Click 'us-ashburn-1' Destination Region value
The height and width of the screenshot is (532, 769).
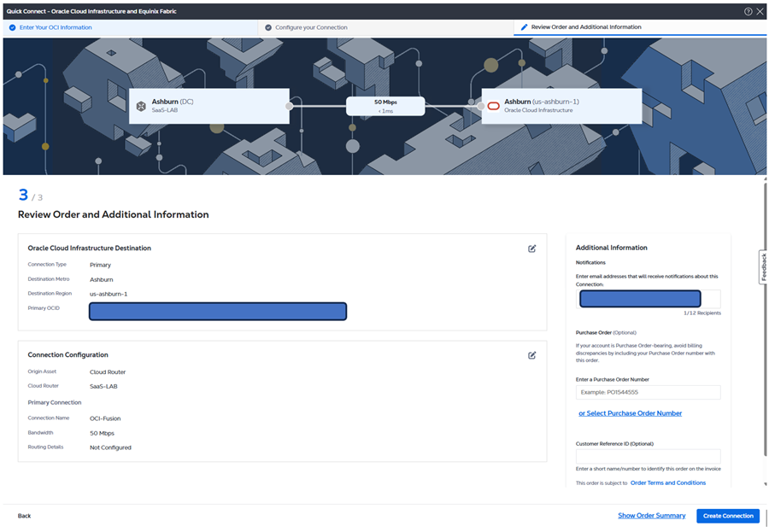pyautogui.click(x=109, y=295)
